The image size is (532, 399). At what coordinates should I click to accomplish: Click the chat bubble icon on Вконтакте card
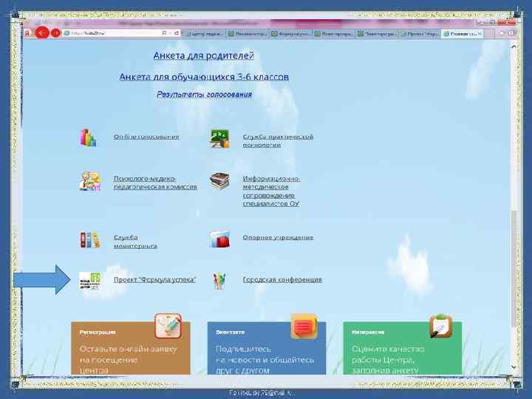pyautogui.click(x=304, y=326)
